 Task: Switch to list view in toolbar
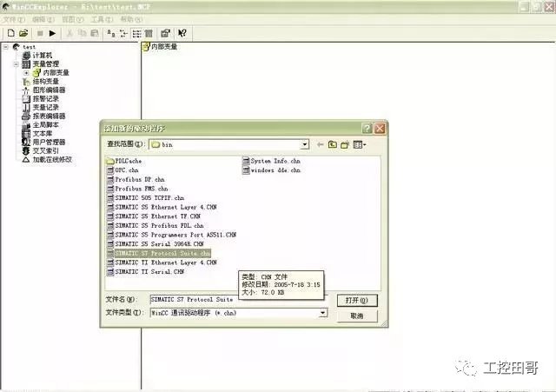(136, 33)
